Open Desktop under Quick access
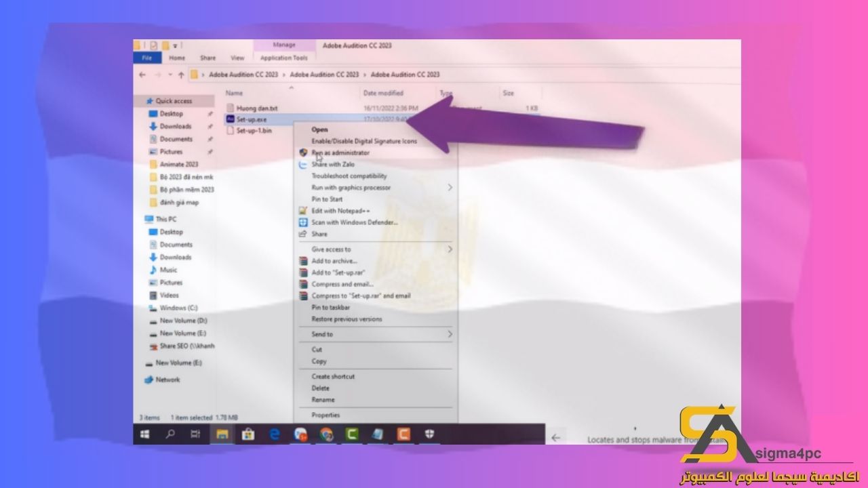This screenshot has width=868, height=488. 171,114
